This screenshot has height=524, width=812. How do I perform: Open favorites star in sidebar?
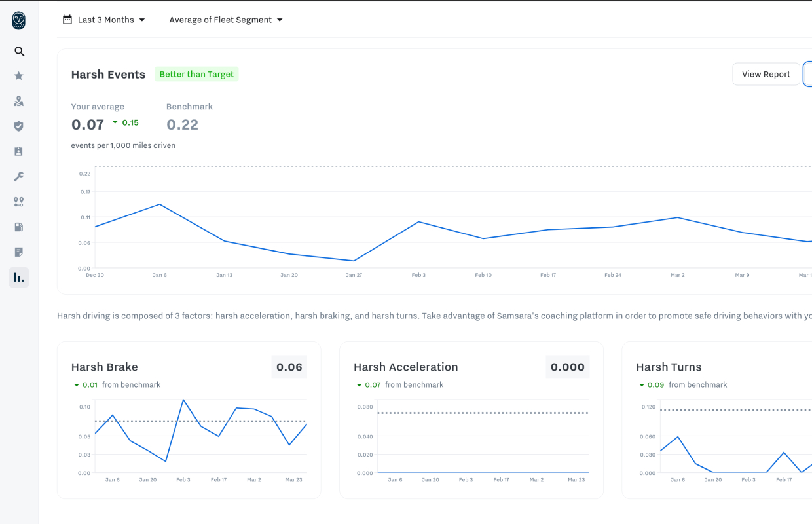19,76
